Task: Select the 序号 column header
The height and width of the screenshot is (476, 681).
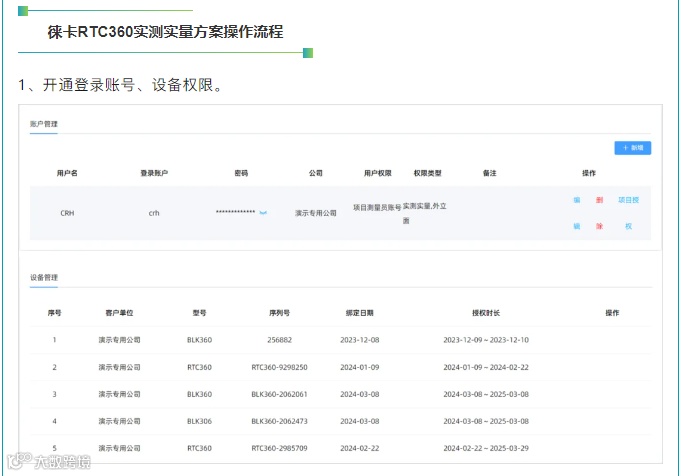Action: 54,313
